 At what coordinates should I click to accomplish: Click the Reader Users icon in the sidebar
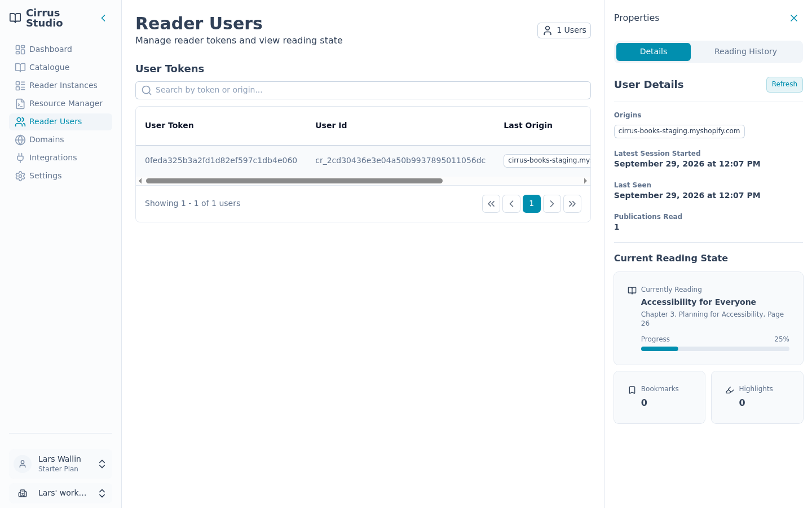click(20, 121)
